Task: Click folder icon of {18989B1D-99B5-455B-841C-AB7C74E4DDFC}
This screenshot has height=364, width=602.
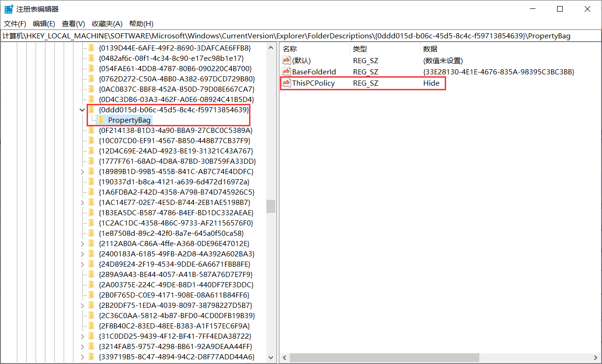Action: point(92,171)
